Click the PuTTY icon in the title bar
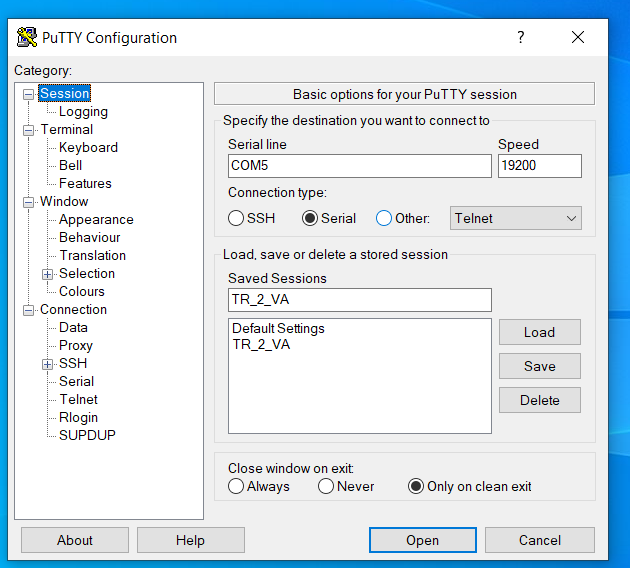Image resolution: width=630 pixels, height=568 pixels. (27, 37)
